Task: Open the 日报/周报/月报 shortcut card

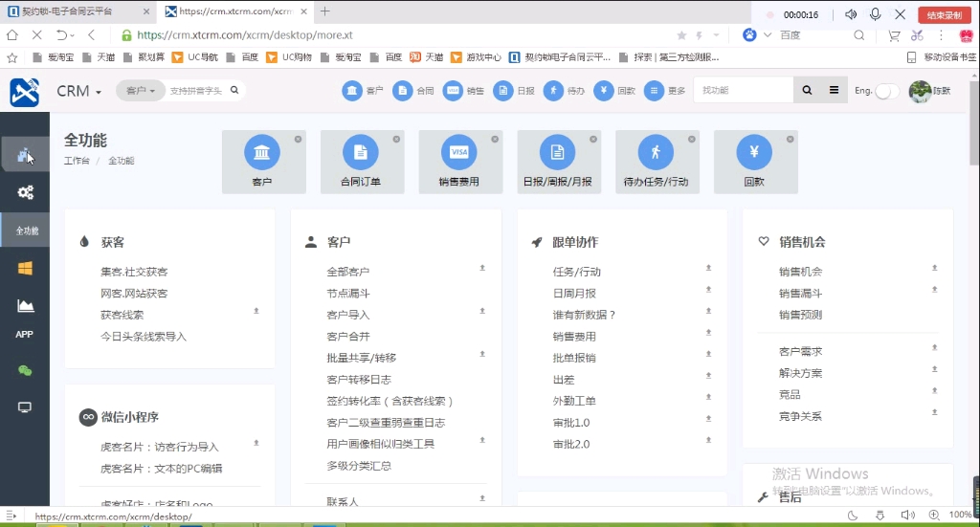Action: 559,162
